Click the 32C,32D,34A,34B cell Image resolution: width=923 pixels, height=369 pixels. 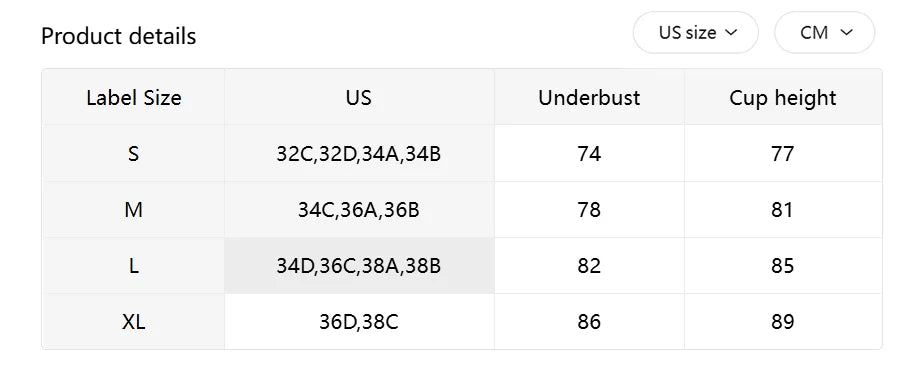[359, 154]
